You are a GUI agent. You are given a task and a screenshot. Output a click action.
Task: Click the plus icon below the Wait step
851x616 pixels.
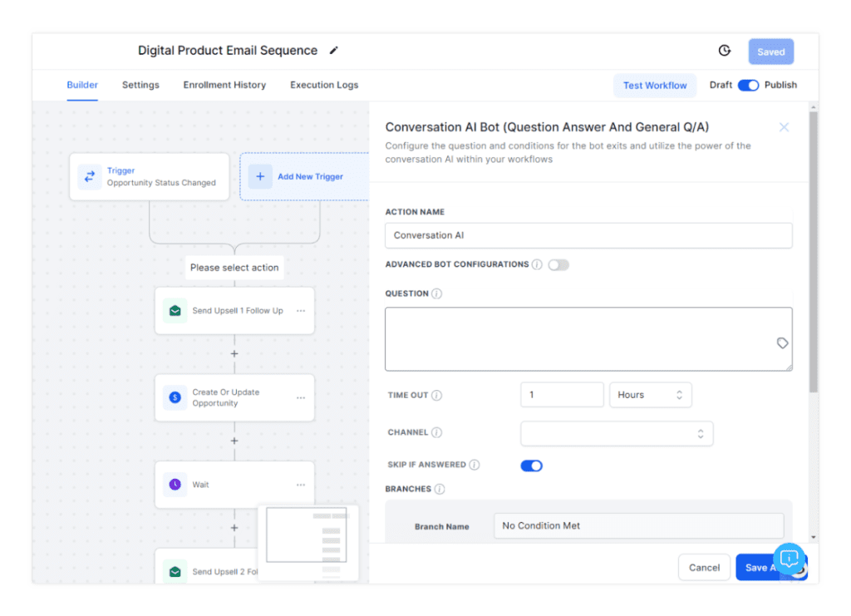[234, 527]
